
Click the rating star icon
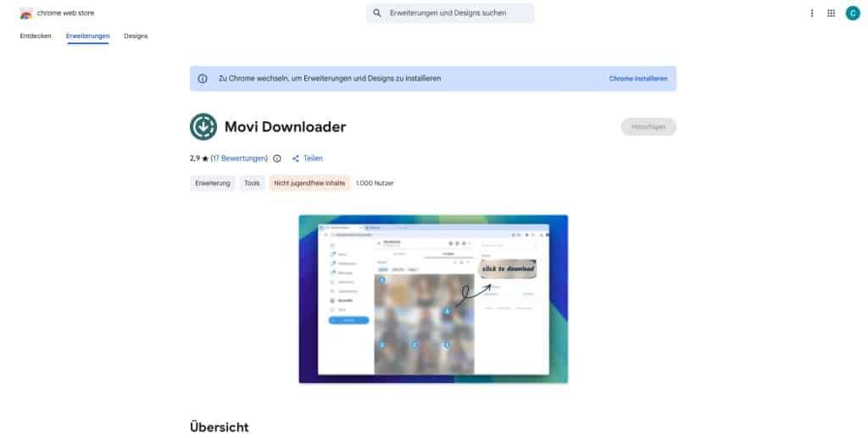pos(205,158)
